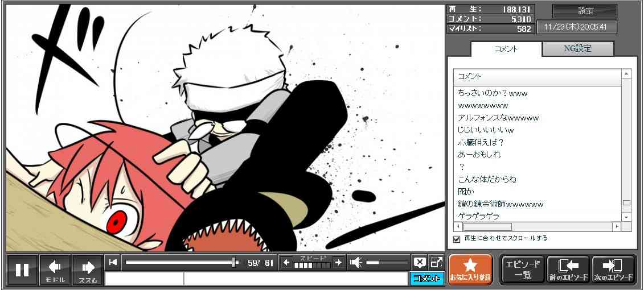Mute audio using the speaker icon

pyautogui.click(x=356, y=262)
